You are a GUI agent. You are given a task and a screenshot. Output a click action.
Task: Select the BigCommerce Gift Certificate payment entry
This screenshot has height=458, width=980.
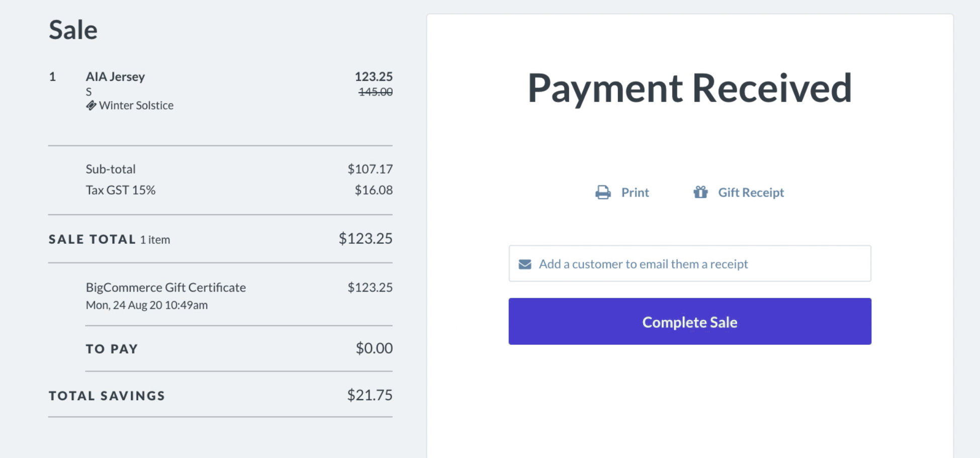tap(166, 288)
